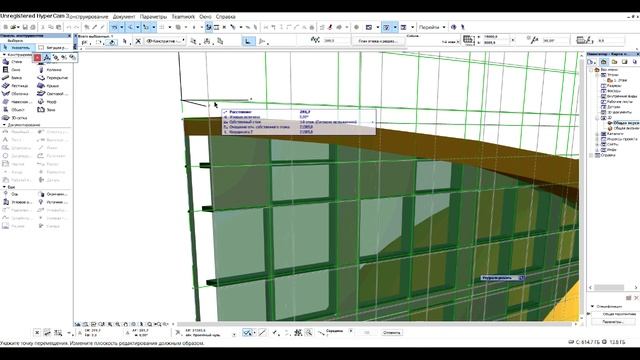Image resolution: width=640 pixels, height=360 pixels.
Task: Select the Световой люк skylight tool
Action: point(53,94)
